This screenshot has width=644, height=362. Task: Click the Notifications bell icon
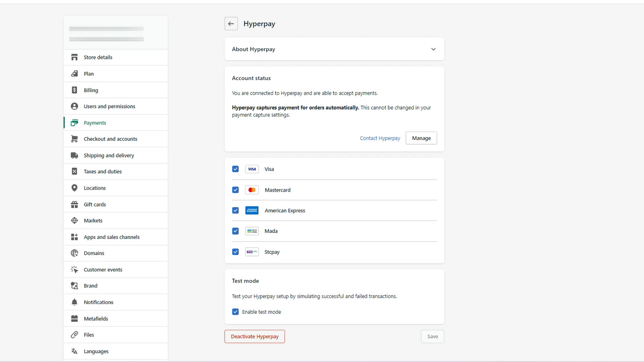pyautogui.click(x=74, y=302)
